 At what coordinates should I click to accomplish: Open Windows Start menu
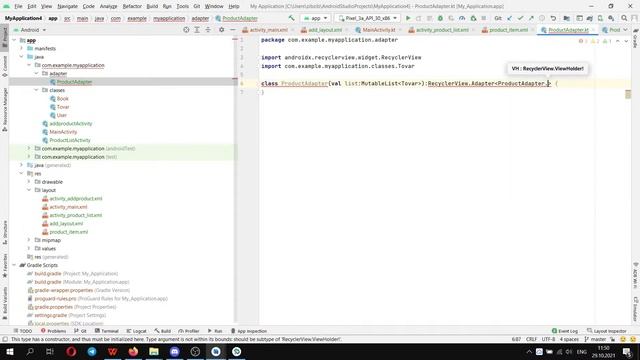point(9,351)
